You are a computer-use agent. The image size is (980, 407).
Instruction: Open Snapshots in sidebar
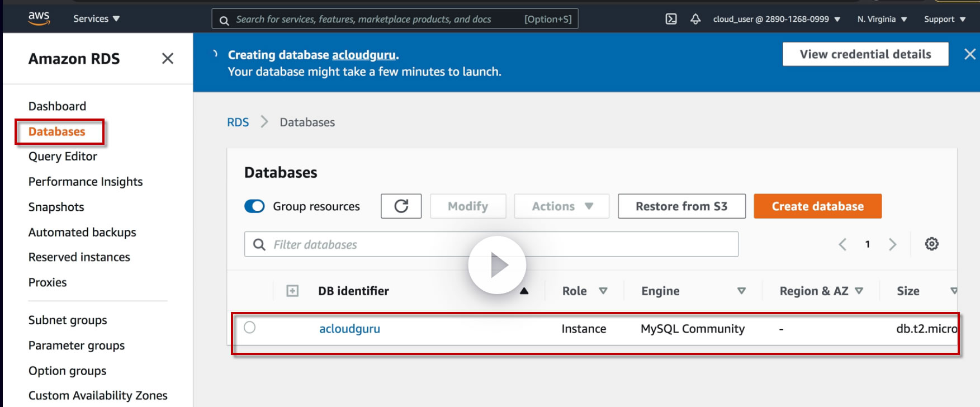(x=56, y=207)
